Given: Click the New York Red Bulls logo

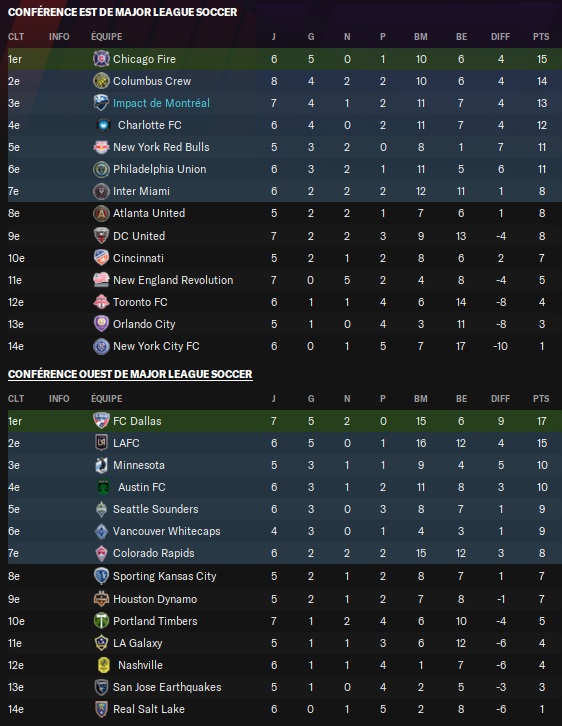Looking at the screenshot, I should coord(101,147).
